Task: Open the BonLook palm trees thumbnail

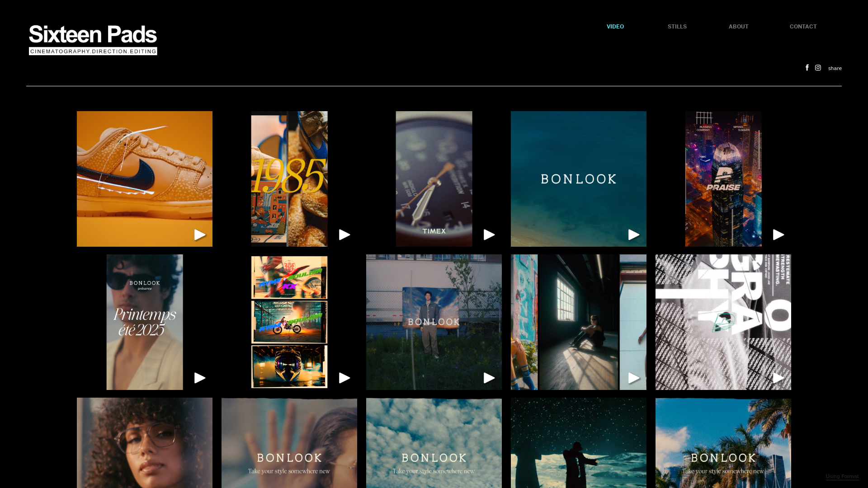Action: (723, 443)
